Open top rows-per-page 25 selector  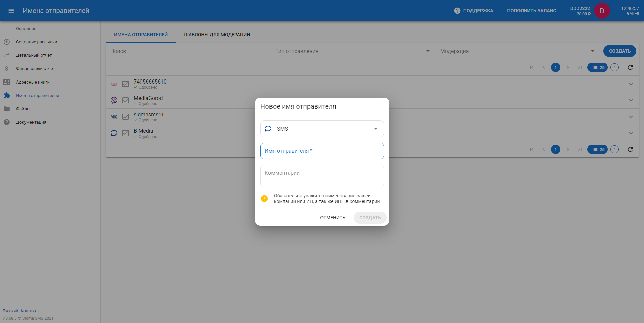click(597, 67)
